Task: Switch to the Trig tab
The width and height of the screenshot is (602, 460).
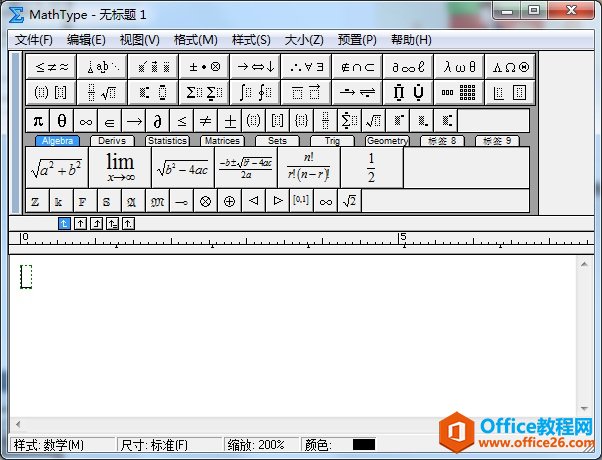Action: click(332, 141)
